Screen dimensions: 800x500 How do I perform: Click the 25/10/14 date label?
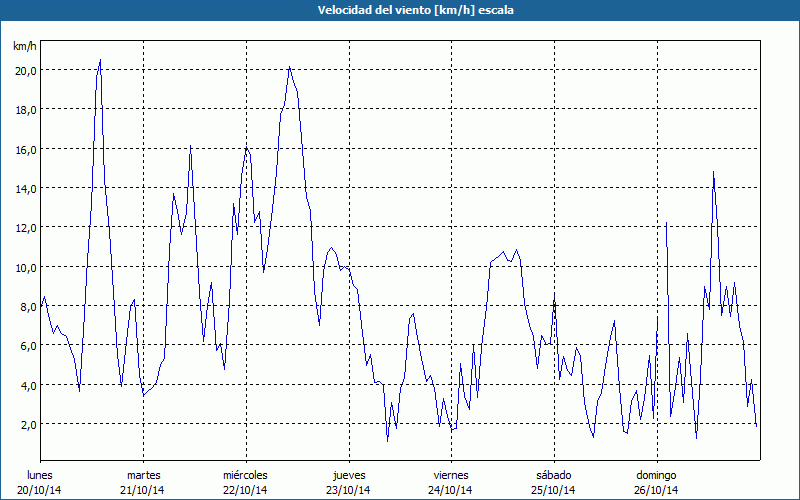point(553,490)
